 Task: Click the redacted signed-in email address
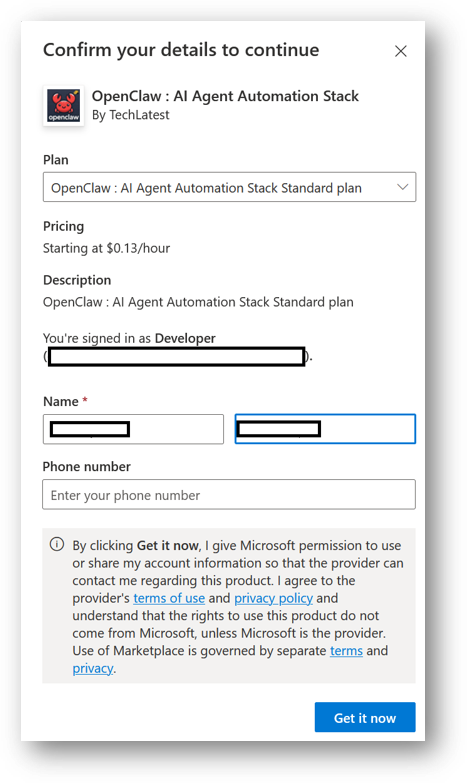click(x=176, y=357)
